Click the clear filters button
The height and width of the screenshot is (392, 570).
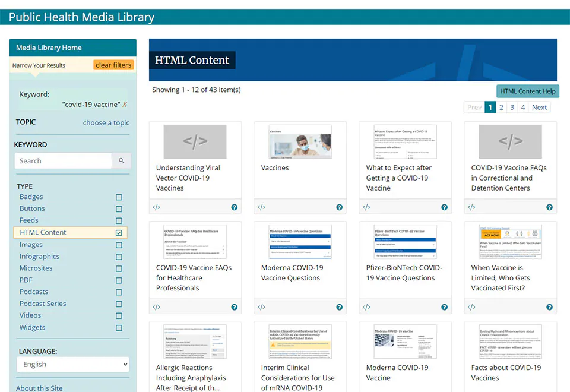pos(113,65)
